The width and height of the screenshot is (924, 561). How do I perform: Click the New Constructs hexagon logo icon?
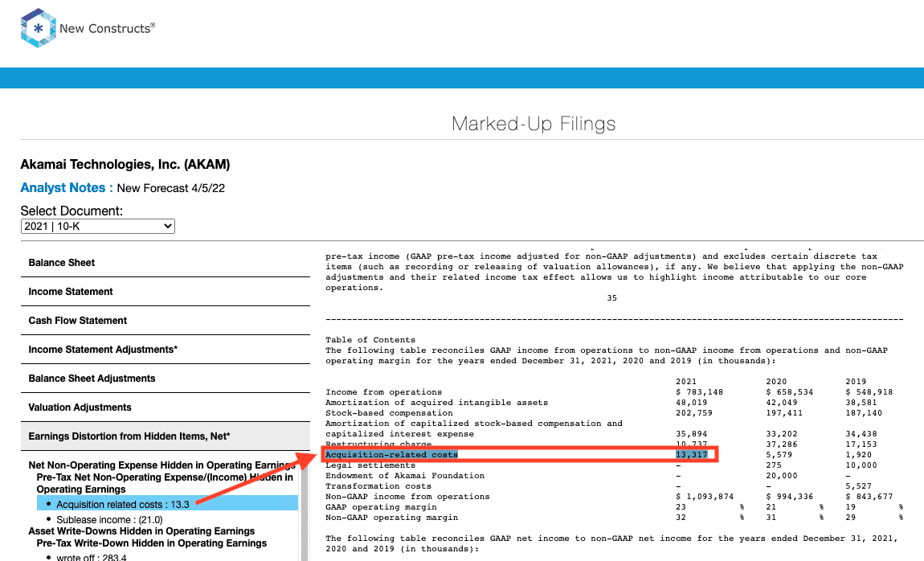click(39, 27)
